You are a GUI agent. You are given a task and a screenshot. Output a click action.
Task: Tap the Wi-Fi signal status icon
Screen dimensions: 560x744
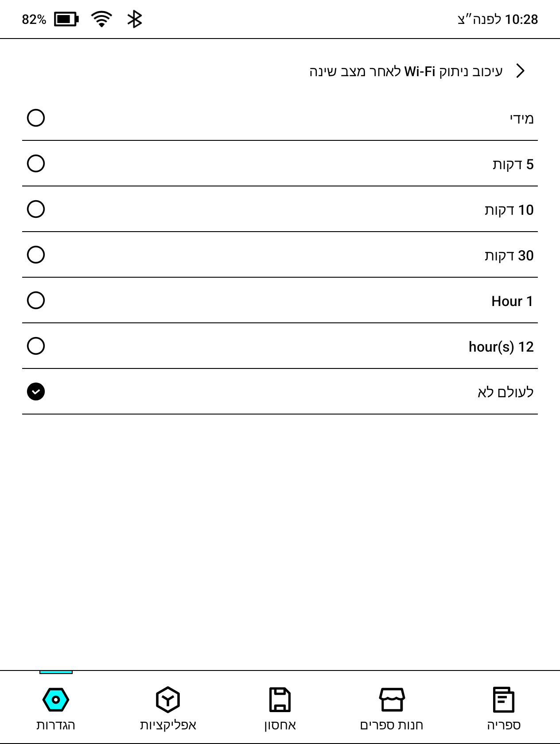pyautogui.click(x=101, y=19)
